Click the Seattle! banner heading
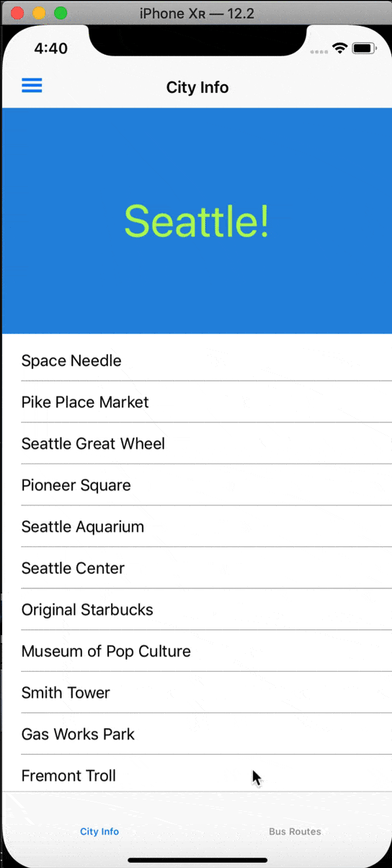Viewport: 392px width, 868px height. pyautogui.click(x=197, y=220)
